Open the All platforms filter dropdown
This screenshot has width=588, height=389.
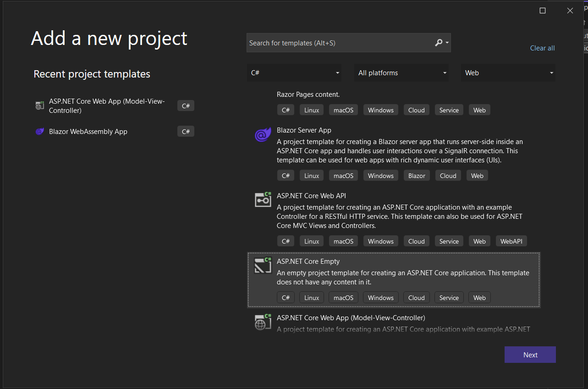pyautogui.click(x=402, y=73)
